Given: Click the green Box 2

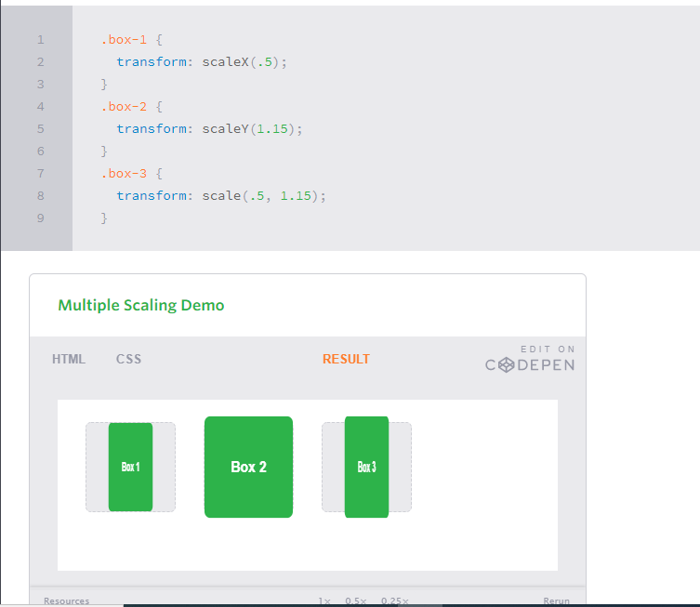Looking at the screenshot, I should (248, 467).
